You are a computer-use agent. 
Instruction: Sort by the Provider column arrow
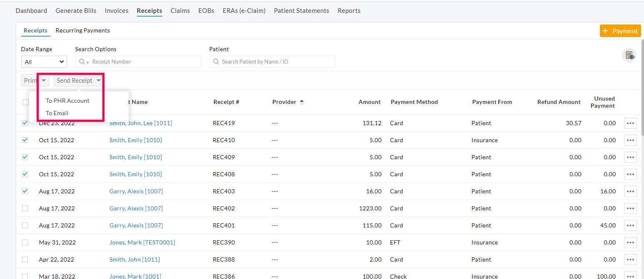pyautogui.click(x=302, y=102)
